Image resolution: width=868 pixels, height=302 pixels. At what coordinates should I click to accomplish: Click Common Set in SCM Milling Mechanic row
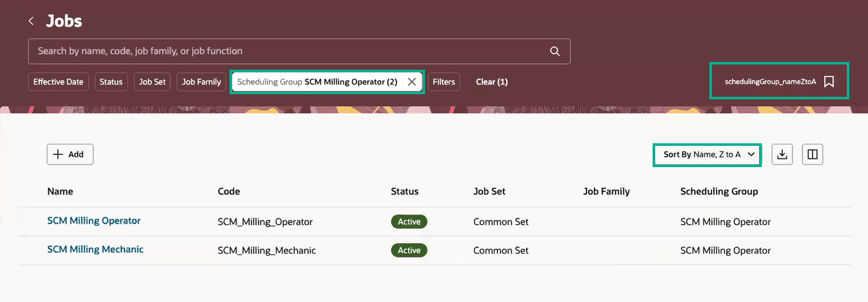pos(501,250)
